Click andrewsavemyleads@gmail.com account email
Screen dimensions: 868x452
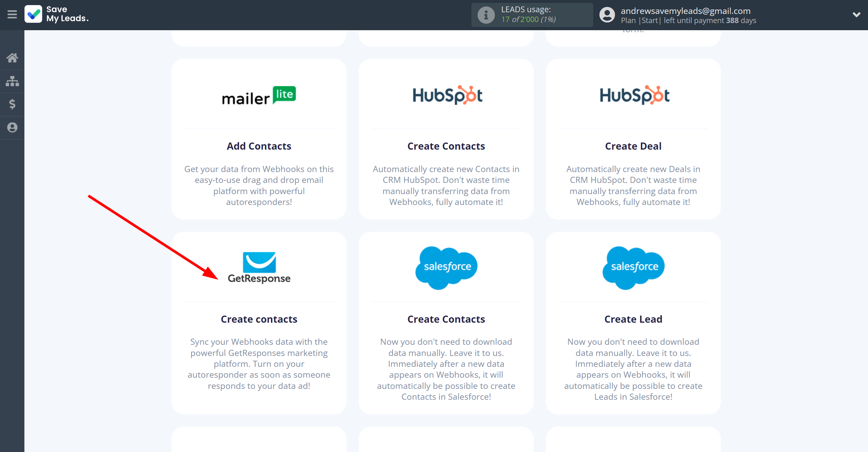(x=686, y=11)
